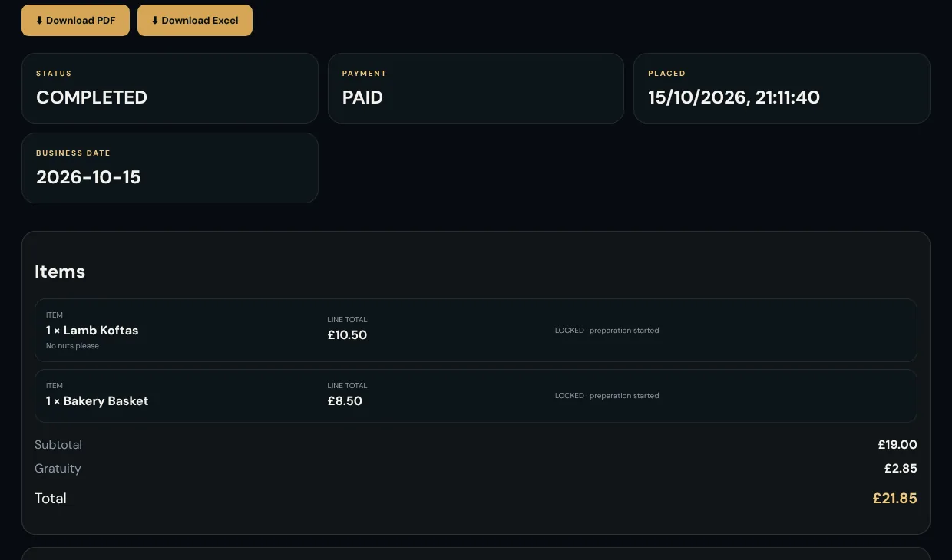Click the 'No nuts please' note
The height and width of the screenshot is (560, 952).
pyautogui.click(x=72, y=346)
